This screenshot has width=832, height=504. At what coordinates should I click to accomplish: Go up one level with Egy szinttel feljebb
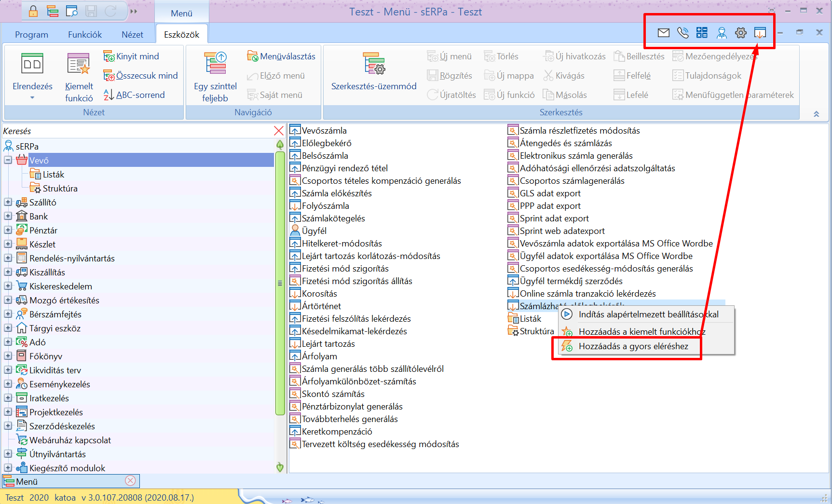(x=215, y=77)
